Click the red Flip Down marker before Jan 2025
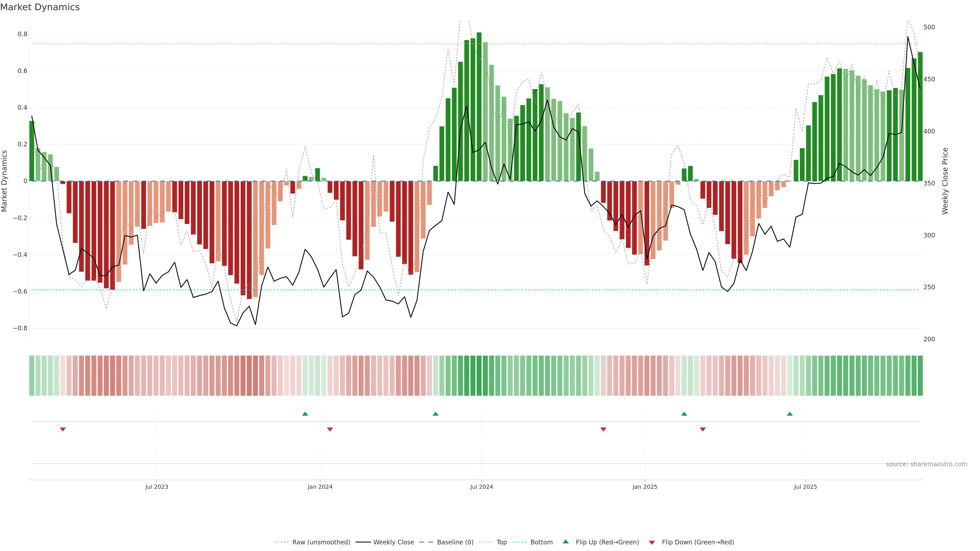Viewport: 980px width, 551px height. point(603,429)
